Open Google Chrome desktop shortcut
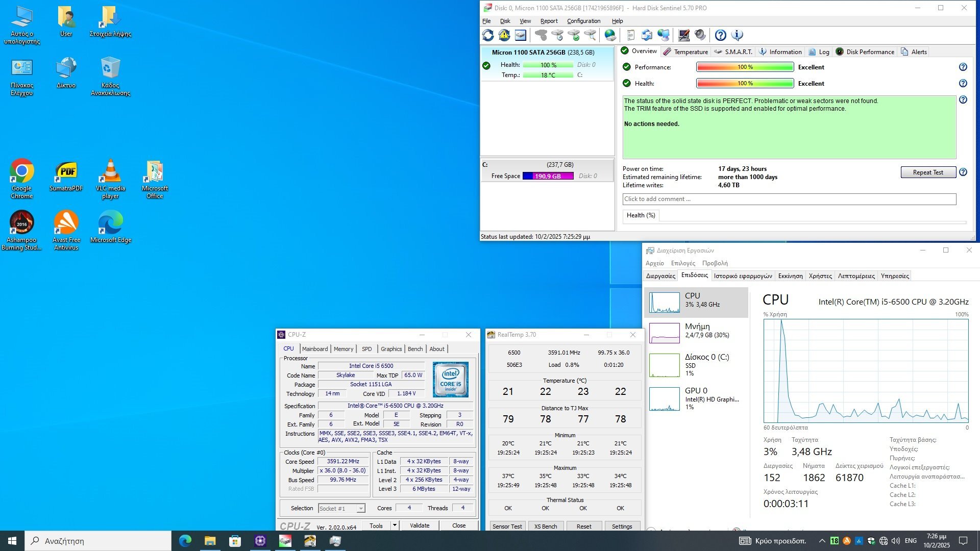Screen dimensions: 980x551 tap(22, 179)
